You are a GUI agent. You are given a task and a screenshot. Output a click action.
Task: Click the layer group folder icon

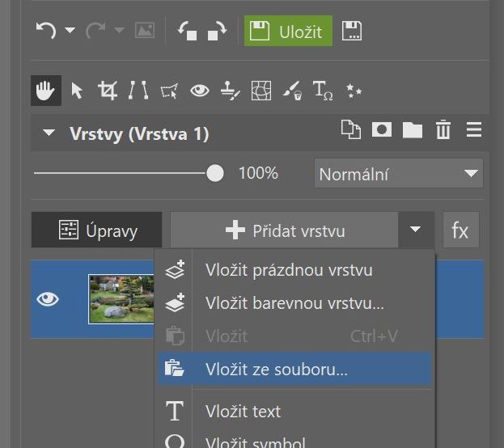coord(413,130)
